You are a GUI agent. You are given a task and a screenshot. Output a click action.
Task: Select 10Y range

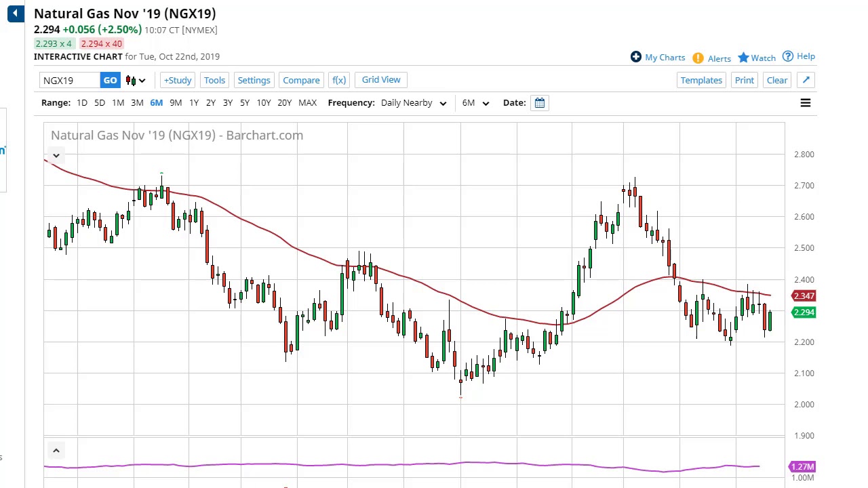264,102
